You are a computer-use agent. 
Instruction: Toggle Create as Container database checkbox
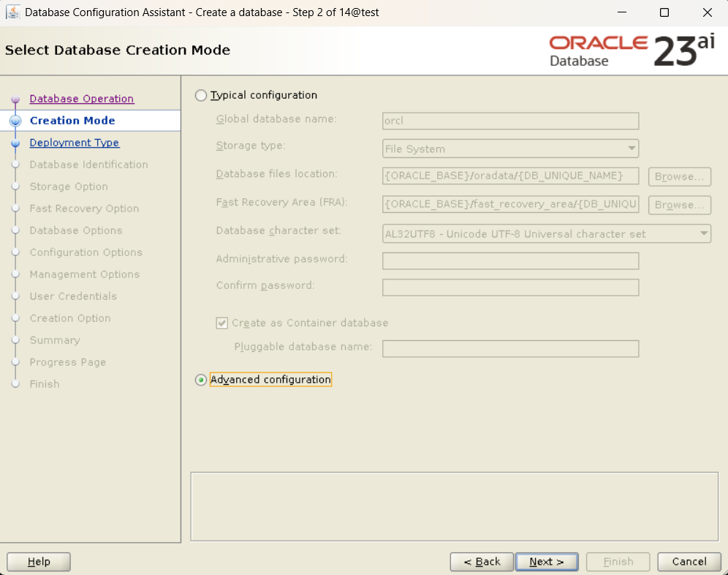[222, 323]
